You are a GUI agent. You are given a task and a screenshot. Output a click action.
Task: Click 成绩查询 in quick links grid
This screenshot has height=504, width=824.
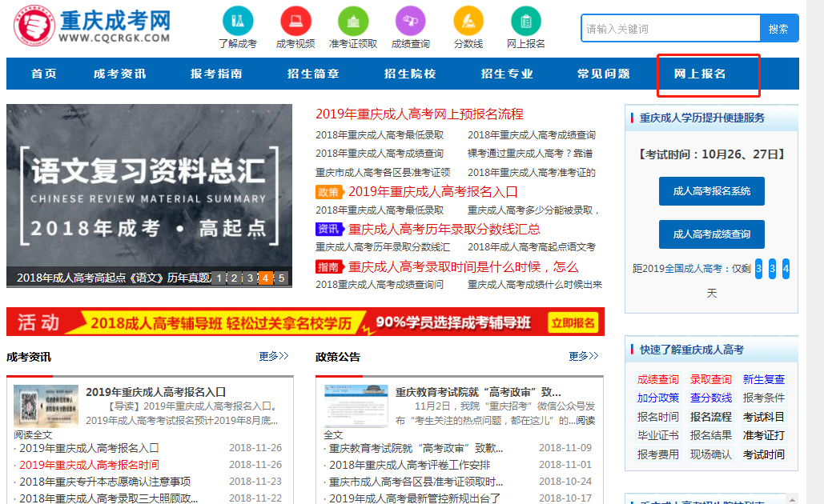pos(658,379)
